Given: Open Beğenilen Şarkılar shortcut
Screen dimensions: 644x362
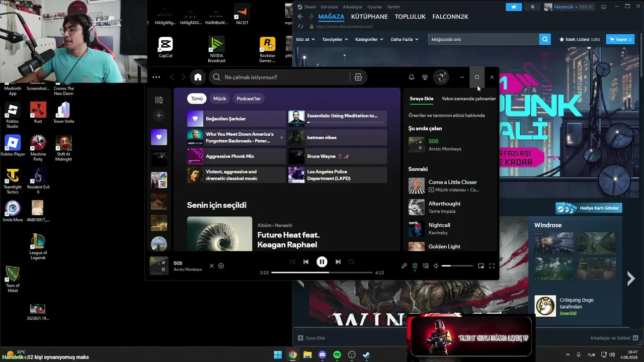Looking at the screenshot, I should pyautogui.click(x=236, y=119).
